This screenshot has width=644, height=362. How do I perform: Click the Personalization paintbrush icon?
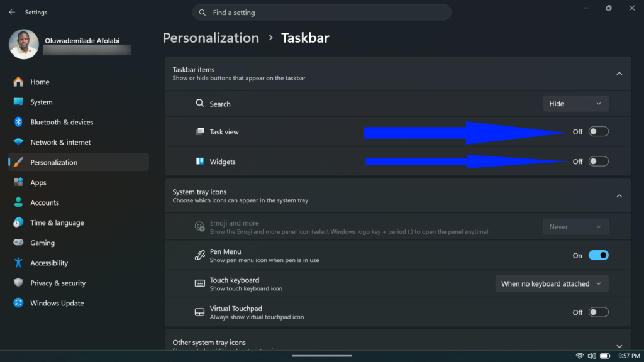(x=18, y=162)
